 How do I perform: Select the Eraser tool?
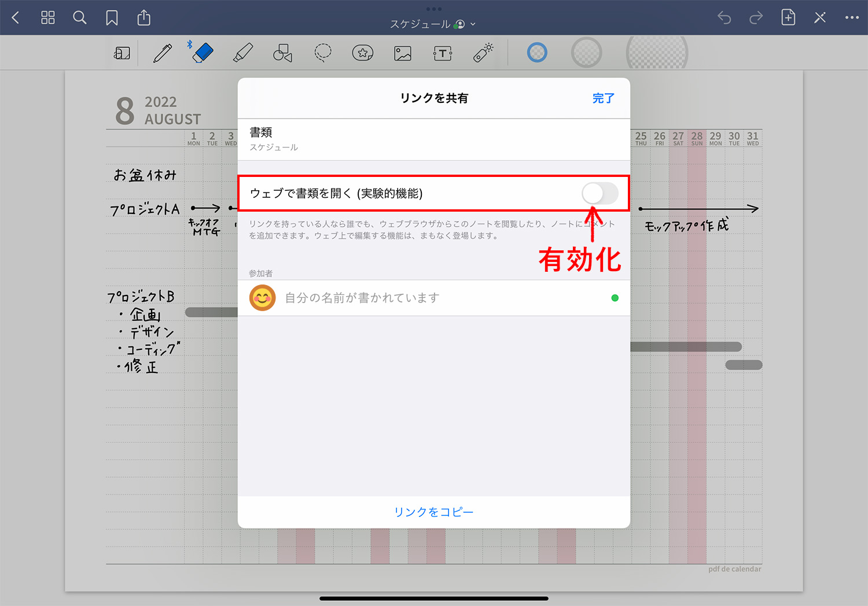point(202,53)
